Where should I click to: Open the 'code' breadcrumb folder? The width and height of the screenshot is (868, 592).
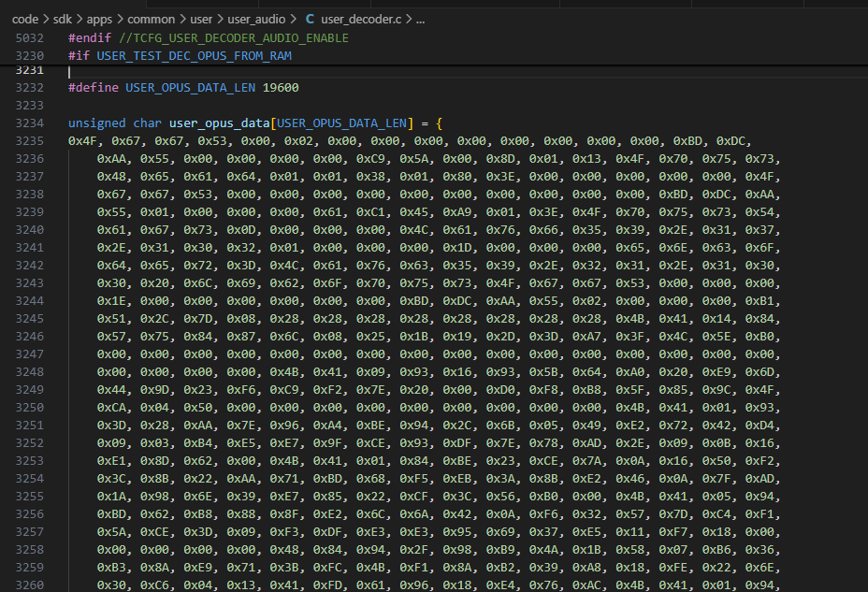click(25, 20)
